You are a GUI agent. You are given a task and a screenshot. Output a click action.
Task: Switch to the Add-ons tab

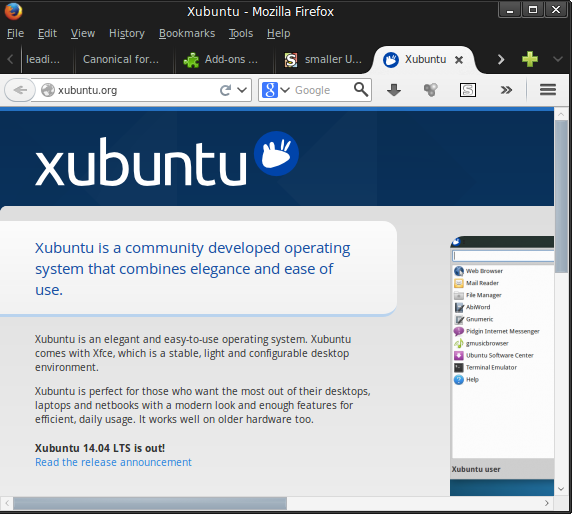(x=224, y=59)
